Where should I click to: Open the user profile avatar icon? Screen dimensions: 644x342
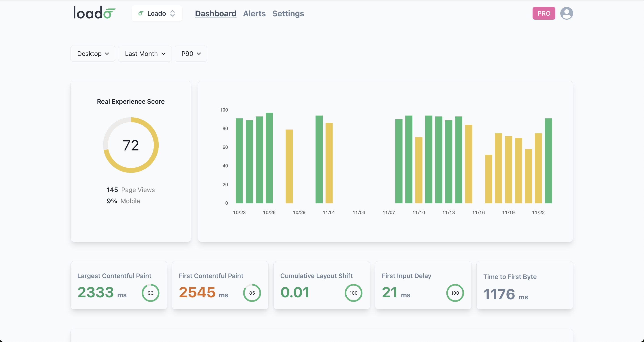[567, 13]
